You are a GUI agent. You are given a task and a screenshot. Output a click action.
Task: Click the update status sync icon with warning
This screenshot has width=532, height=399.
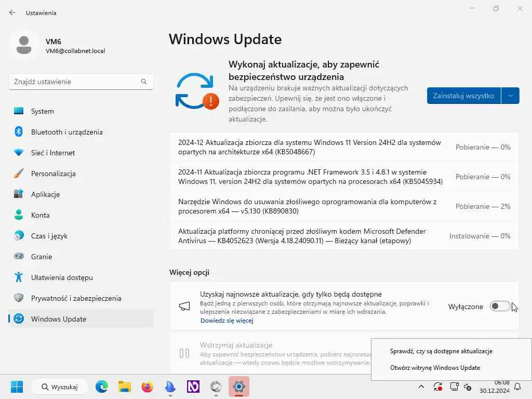[197, 91]
